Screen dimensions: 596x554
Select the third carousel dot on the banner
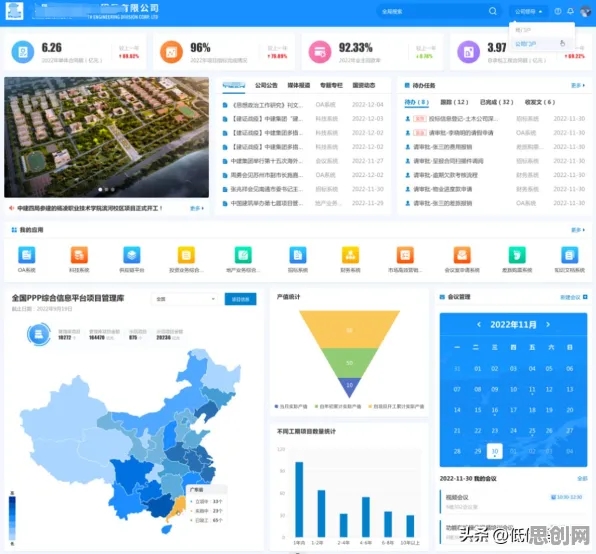point(113,189)
